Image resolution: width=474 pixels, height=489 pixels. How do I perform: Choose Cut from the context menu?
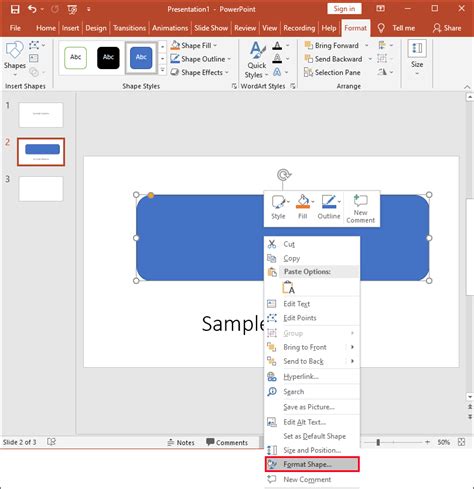pyautogui.click(x=312, y=244)
